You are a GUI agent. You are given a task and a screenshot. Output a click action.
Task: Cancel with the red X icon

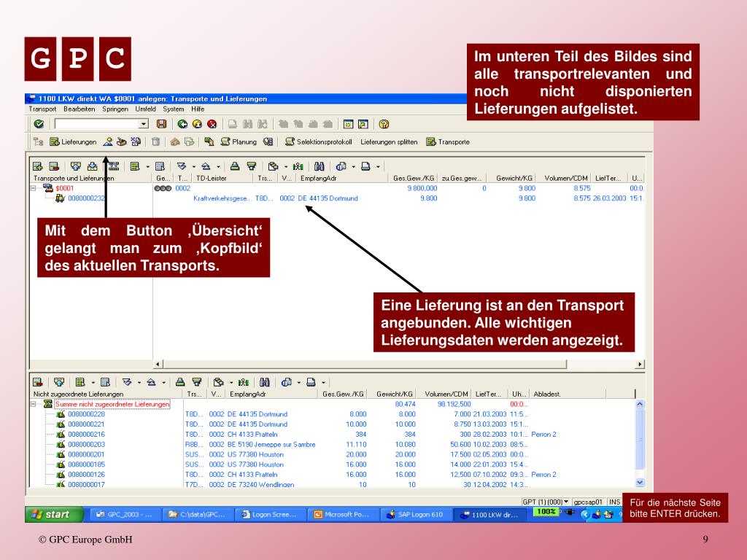point(212,124)
